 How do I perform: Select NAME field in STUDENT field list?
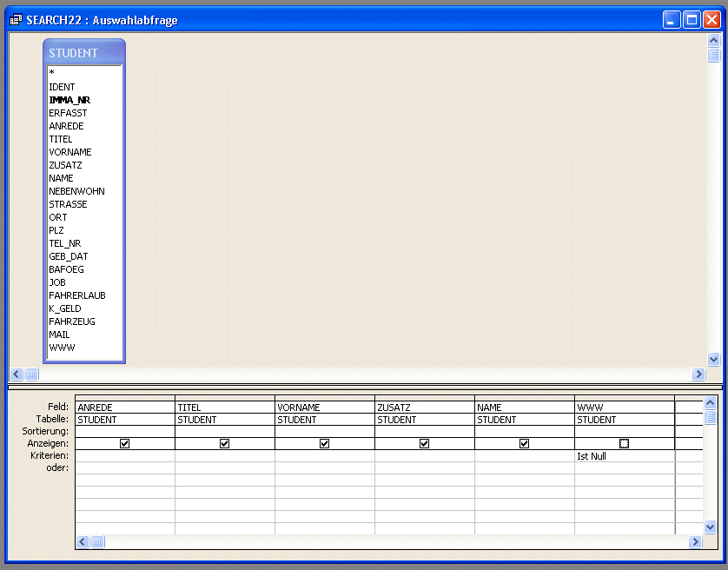click(84, 178)
